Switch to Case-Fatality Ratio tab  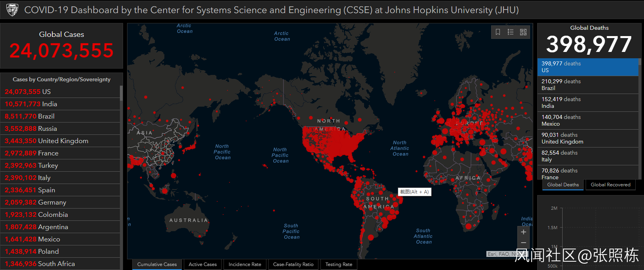pos(293,264)
